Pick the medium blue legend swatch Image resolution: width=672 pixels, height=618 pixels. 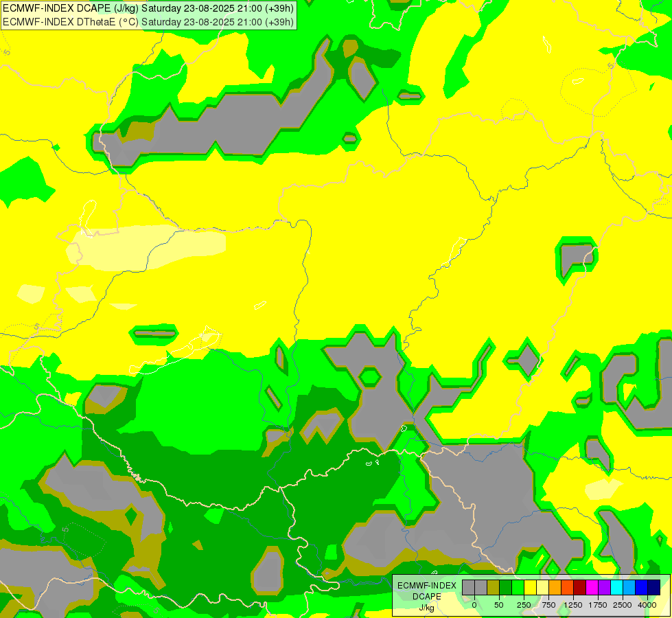click(x=642, y=588)
